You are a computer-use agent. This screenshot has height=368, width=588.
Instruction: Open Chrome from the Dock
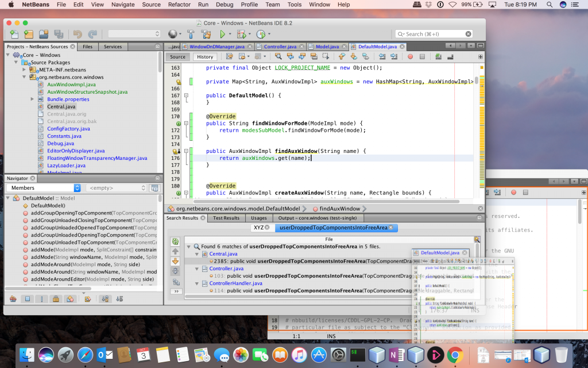point(455,354)
